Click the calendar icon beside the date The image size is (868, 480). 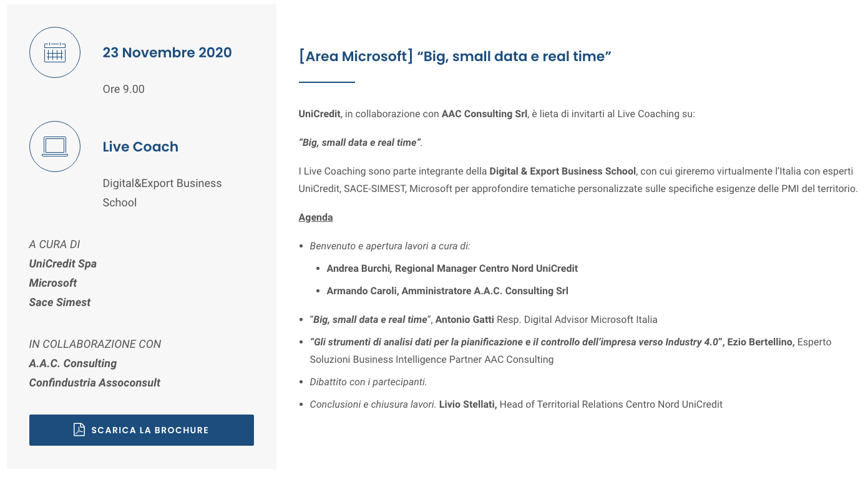click(55, 52)
